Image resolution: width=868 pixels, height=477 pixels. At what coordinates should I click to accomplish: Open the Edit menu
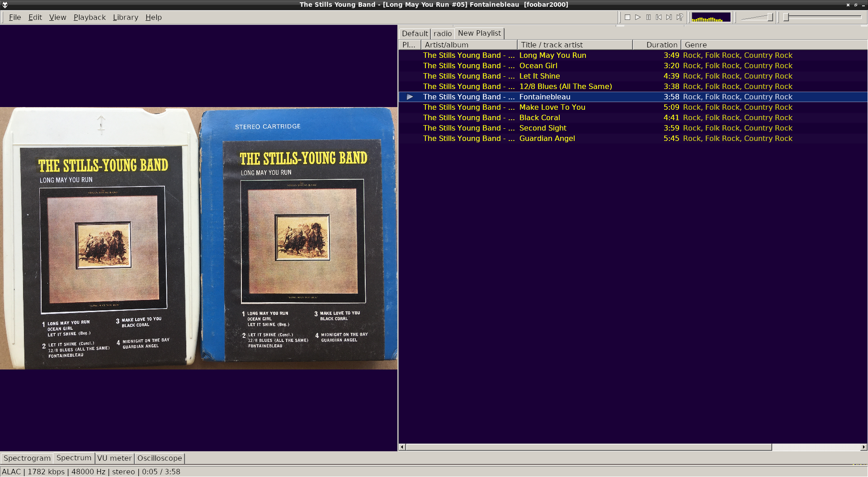(x=35, y=17)
